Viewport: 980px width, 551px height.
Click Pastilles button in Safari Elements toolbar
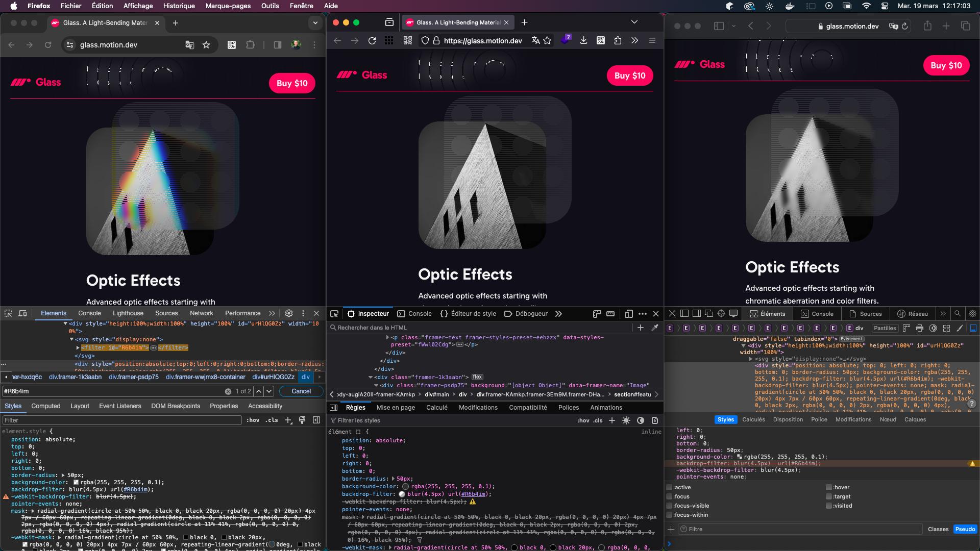pos(885,328)
